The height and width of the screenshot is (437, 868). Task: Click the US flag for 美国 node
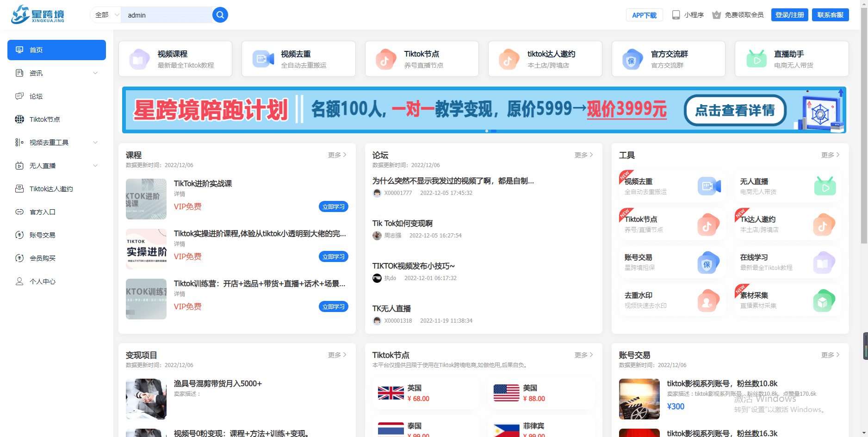[x=507, y=393]
